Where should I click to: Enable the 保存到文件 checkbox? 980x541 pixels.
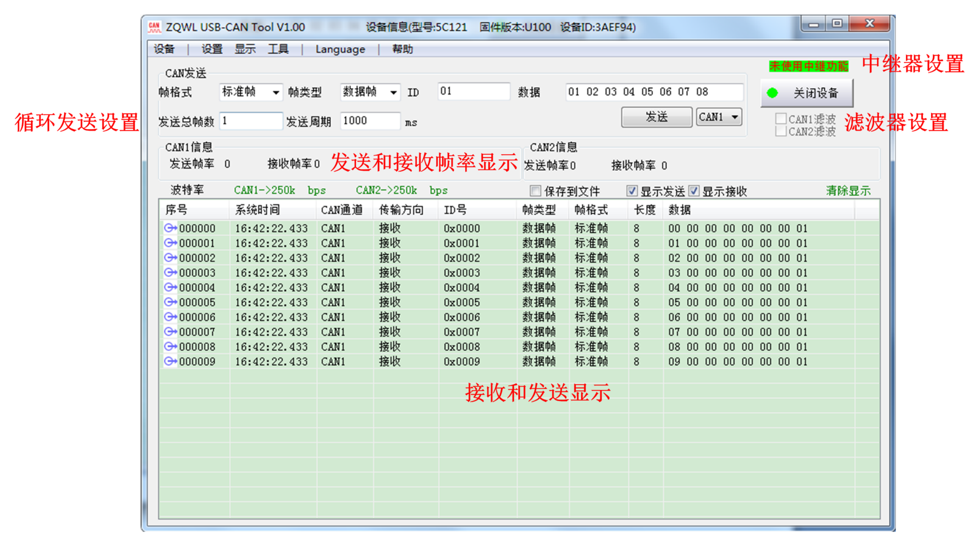point(535,191)
